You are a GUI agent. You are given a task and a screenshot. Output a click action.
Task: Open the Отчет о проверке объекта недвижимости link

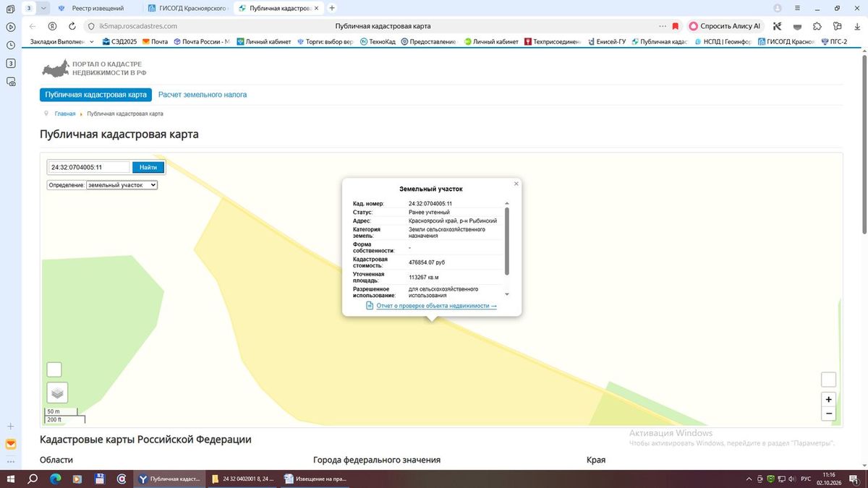pos(437,306)
